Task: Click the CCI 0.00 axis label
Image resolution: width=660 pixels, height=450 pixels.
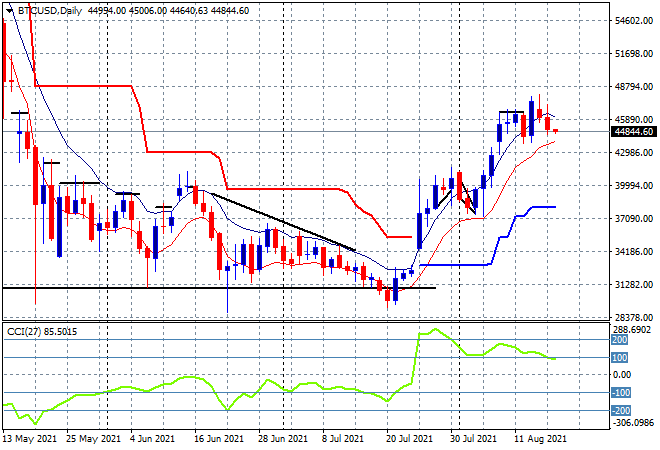Action: tap(621, 375)
